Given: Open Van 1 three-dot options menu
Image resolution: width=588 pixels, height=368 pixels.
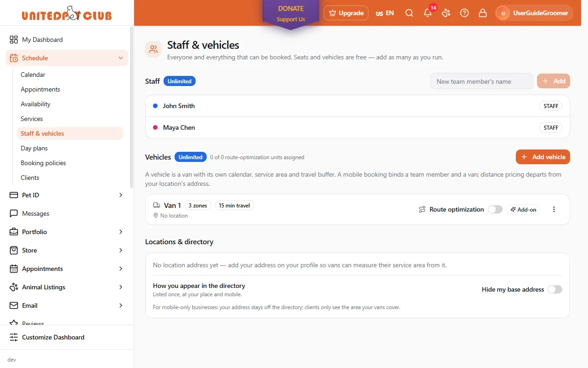Looking at the screenshot, I should (x=554, y=209).
